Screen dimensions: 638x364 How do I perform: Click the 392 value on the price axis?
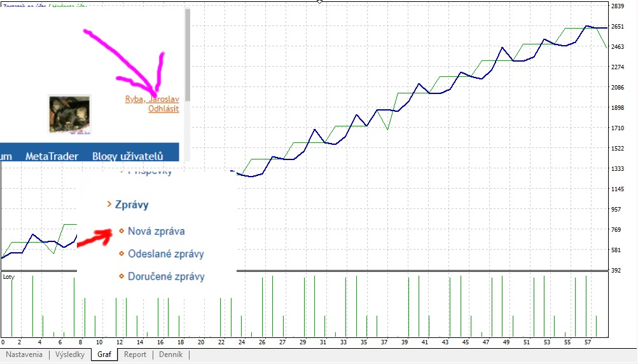tap(616, 270)
